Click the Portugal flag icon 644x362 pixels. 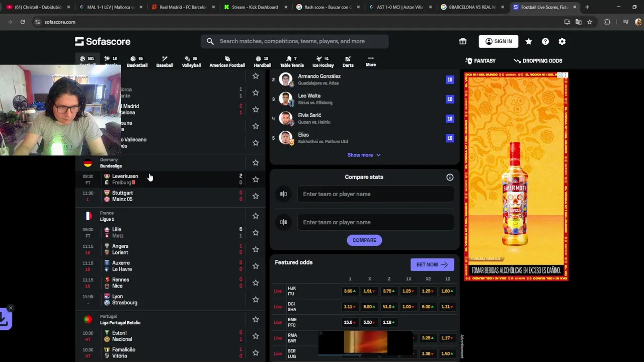[x=88, y=320]
